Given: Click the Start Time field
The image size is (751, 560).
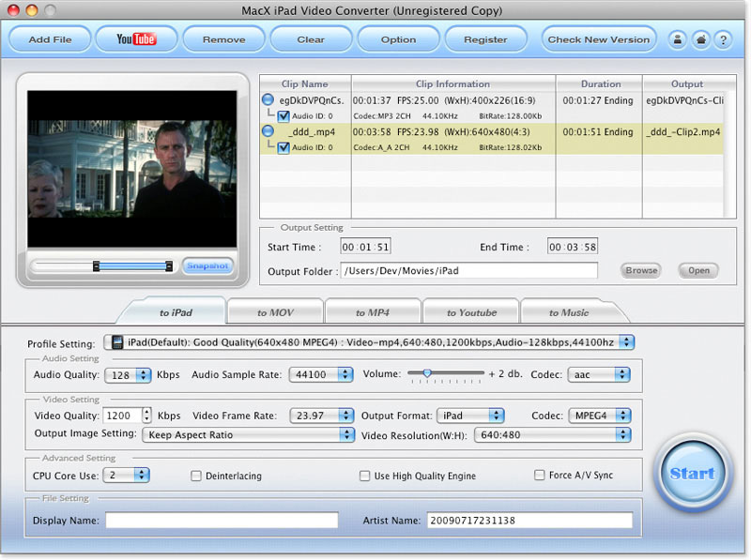Looking at the screenshot, I should coord(365,247).
